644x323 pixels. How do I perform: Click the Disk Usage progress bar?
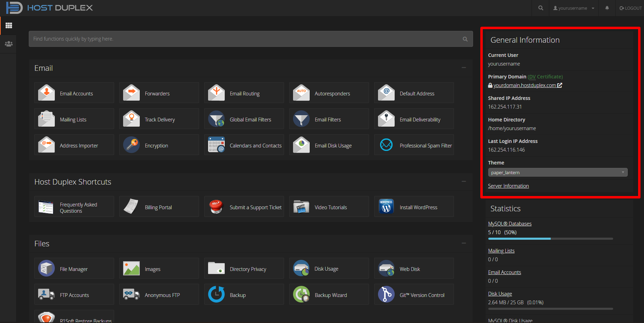(x=550, y=309)
